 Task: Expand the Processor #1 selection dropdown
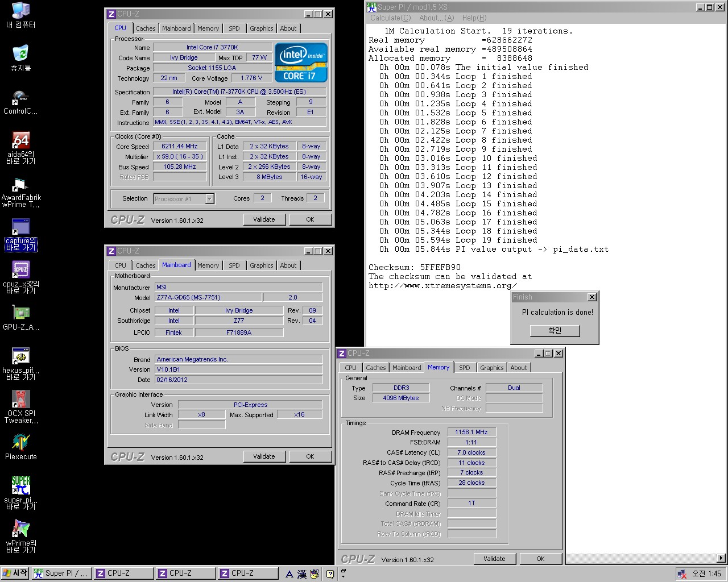pos(209,199)
